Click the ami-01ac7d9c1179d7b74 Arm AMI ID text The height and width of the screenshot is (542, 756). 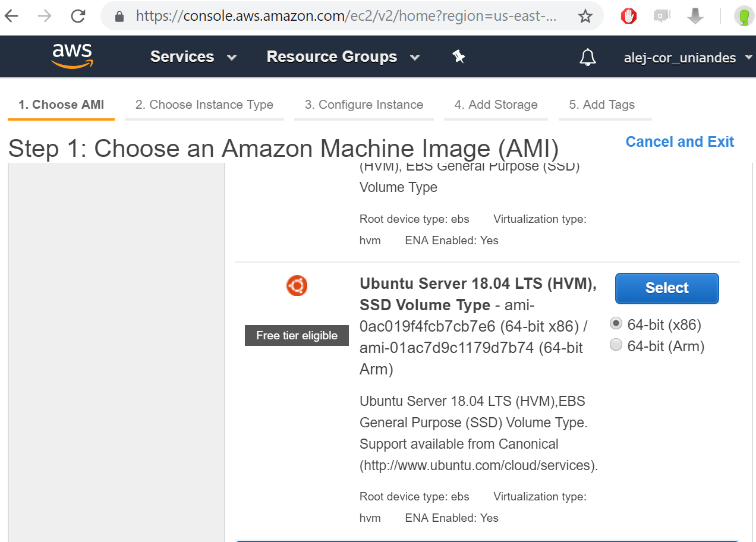pos(446,348)
